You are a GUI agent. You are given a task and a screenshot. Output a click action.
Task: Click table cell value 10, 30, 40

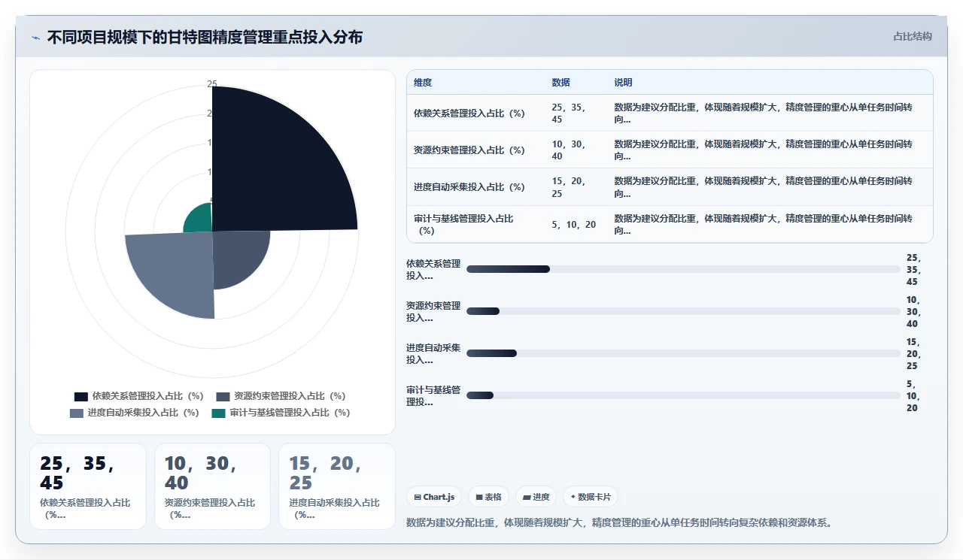(x=568, y=150)
